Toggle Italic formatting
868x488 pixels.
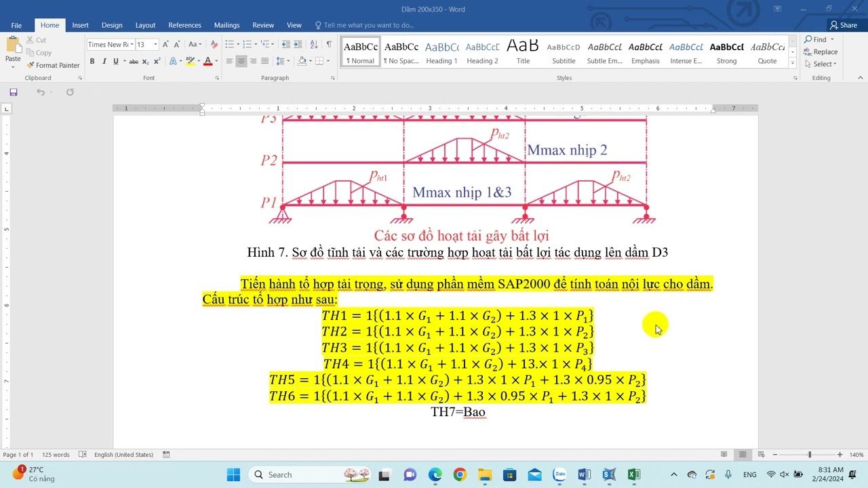(104, 62)
